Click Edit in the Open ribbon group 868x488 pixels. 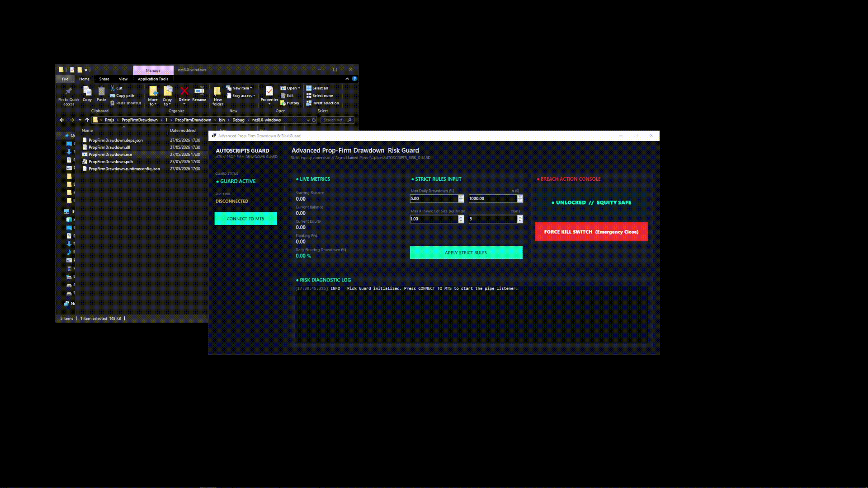coord(287,96)
